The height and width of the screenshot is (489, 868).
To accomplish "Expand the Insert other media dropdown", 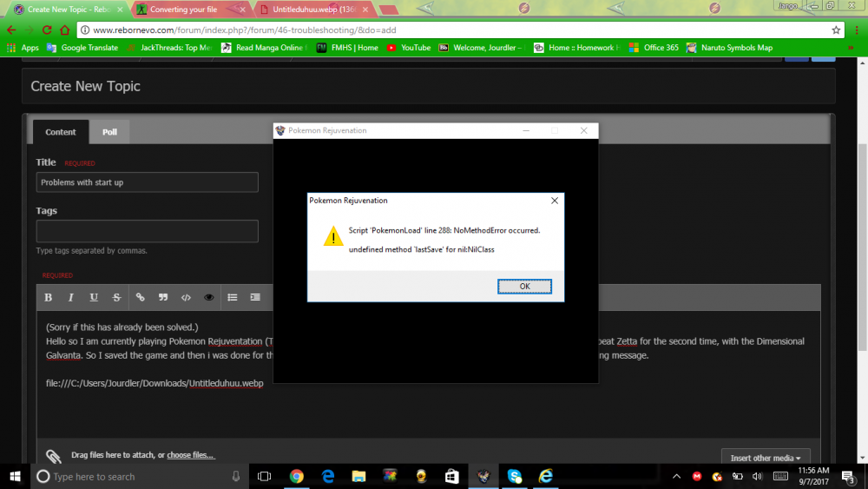I will (766, 458).
